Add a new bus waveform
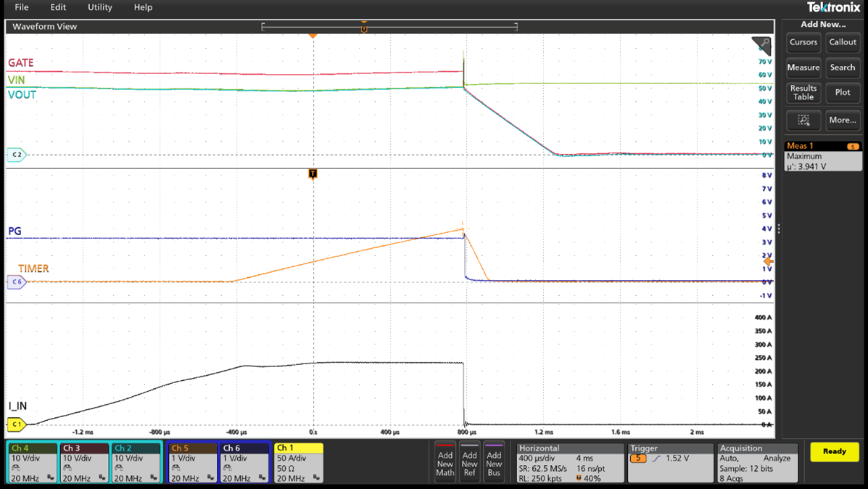This screenshot has height=489, width=868. click(494, 461)
